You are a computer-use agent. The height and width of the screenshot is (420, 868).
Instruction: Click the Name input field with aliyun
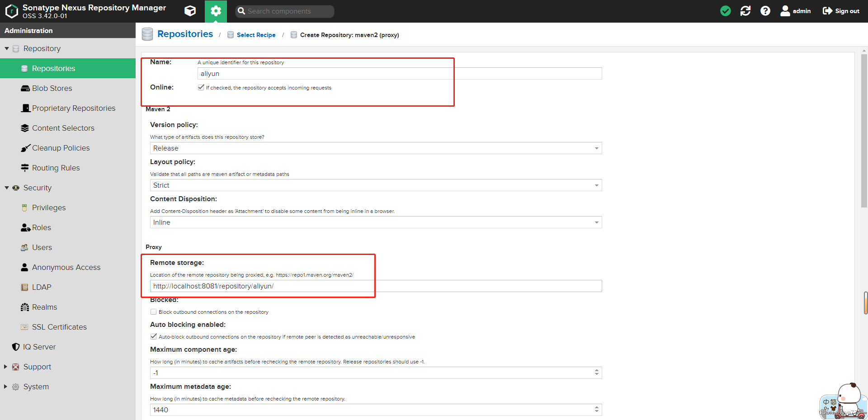[400, 74]
